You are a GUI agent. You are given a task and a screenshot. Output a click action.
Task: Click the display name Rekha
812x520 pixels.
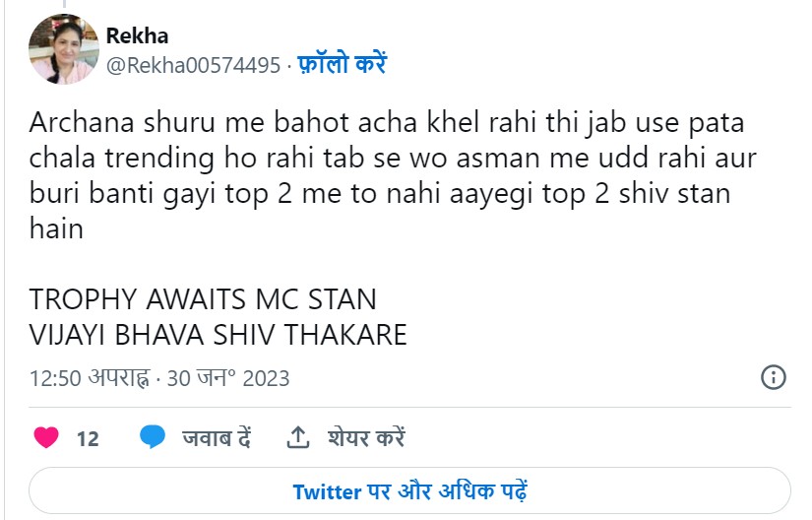pyautogui.click(x=137, y=35)
